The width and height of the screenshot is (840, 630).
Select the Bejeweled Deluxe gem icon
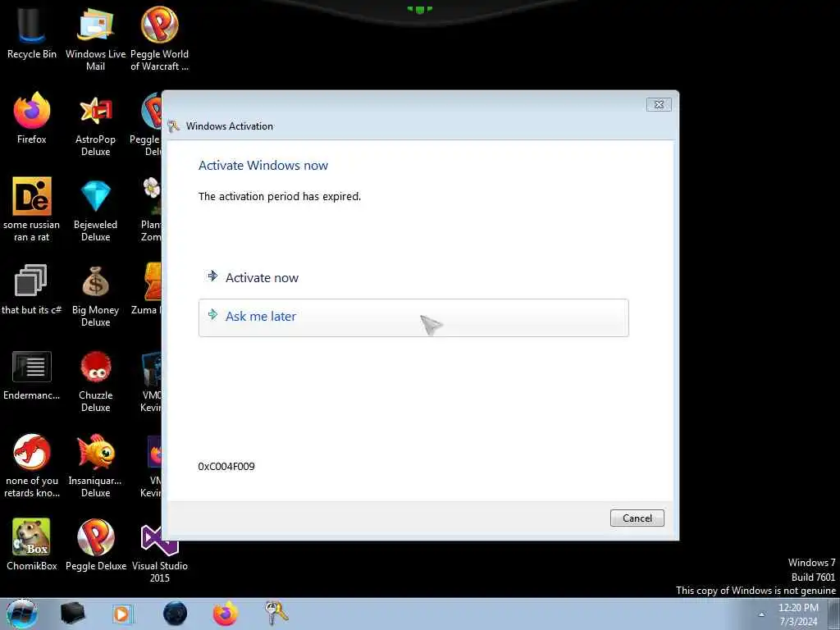coord(95,209)
